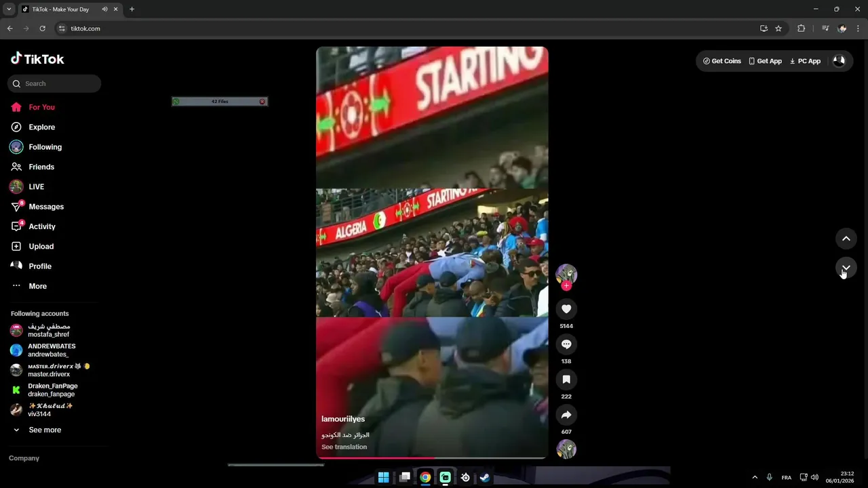Open the Following feed

click(36, 147)
